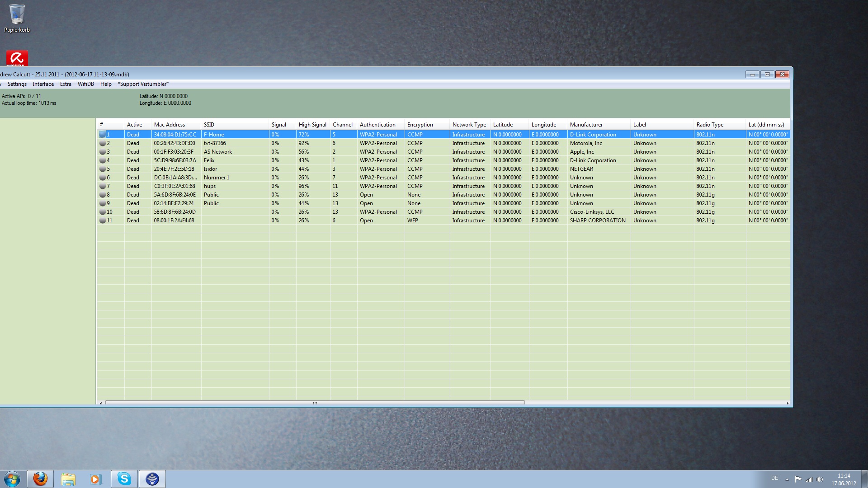868x488 pixels.
Task: Click the Vistumbler taskbar icon
Action: pos(152,479)
